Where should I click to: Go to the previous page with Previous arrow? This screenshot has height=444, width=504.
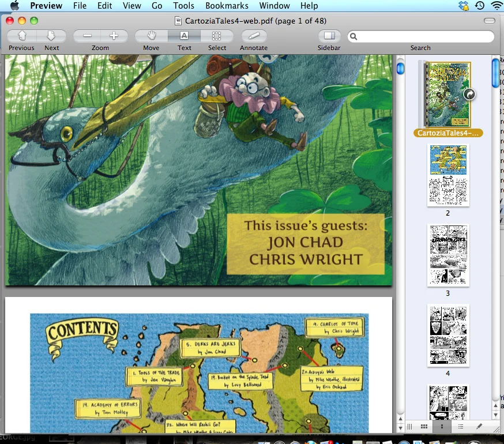pyautogui.click(x=22, y=36)
